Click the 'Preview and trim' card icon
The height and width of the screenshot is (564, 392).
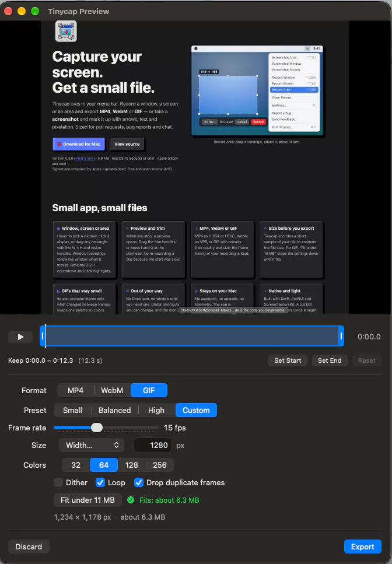127,229
